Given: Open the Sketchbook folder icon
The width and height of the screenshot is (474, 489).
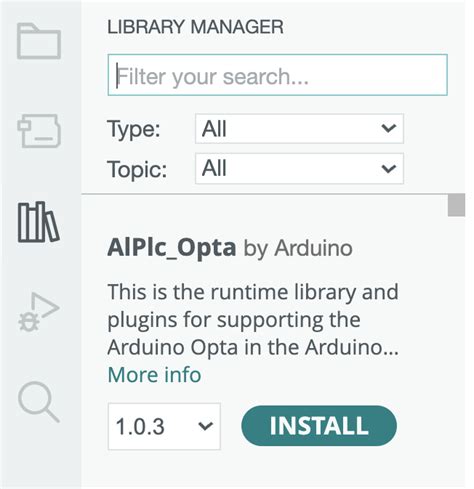Looking at the screenshot, I should click(x=39, y=41).
